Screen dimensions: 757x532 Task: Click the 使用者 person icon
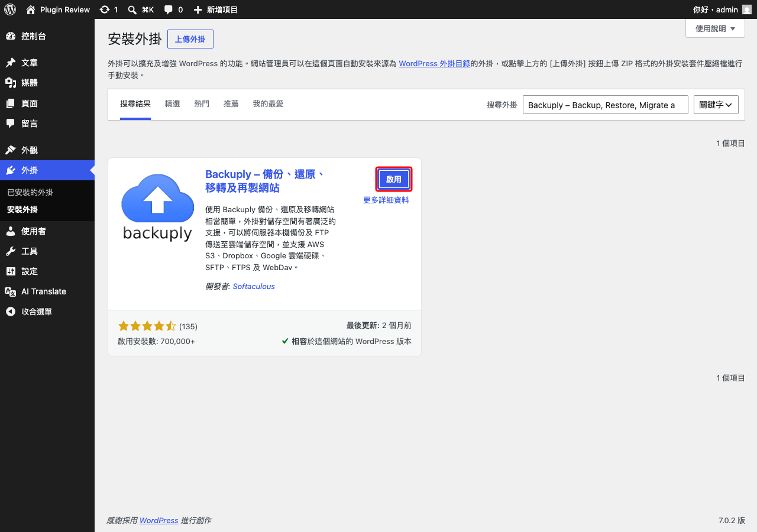[x=11, y=231]
